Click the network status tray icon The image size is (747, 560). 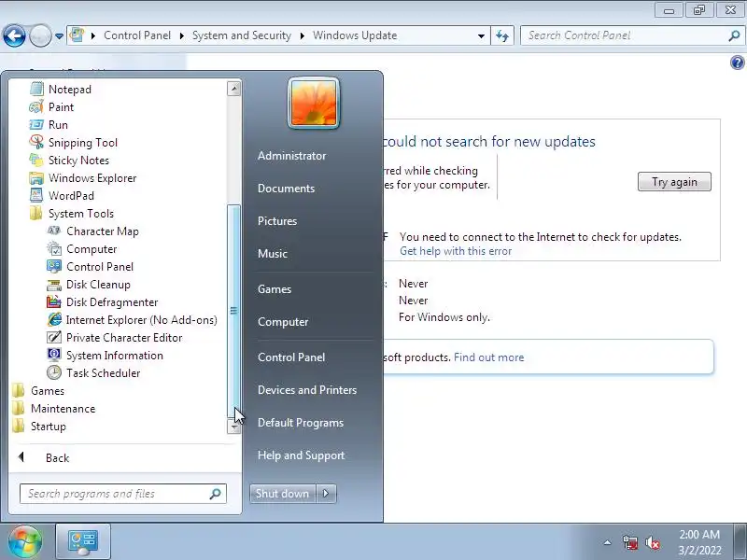point(630,542)
